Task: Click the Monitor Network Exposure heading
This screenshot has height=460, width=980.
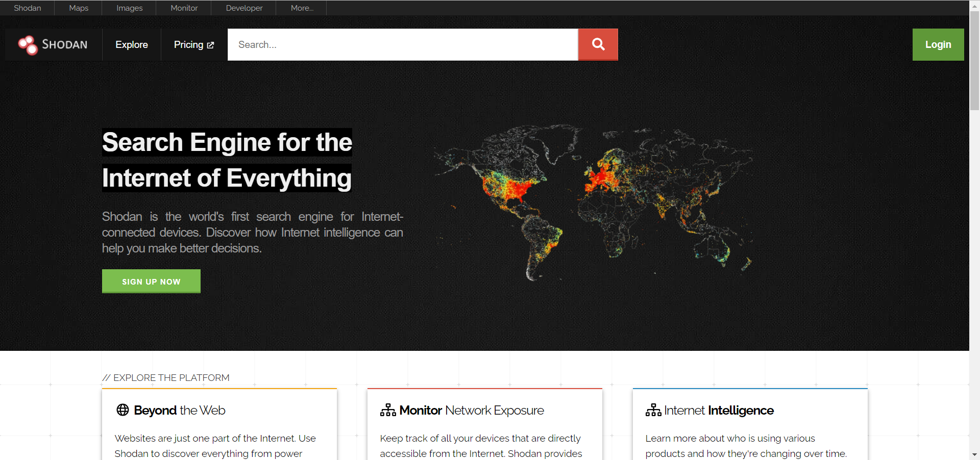Action: click(472, 410)
